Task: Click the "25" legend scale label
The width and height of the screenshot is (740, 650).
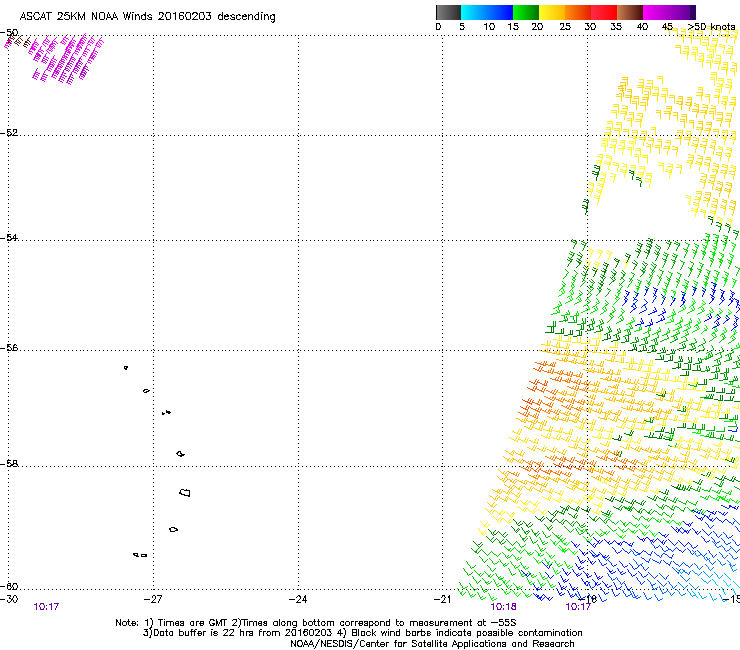Action: tap(565, 27)
